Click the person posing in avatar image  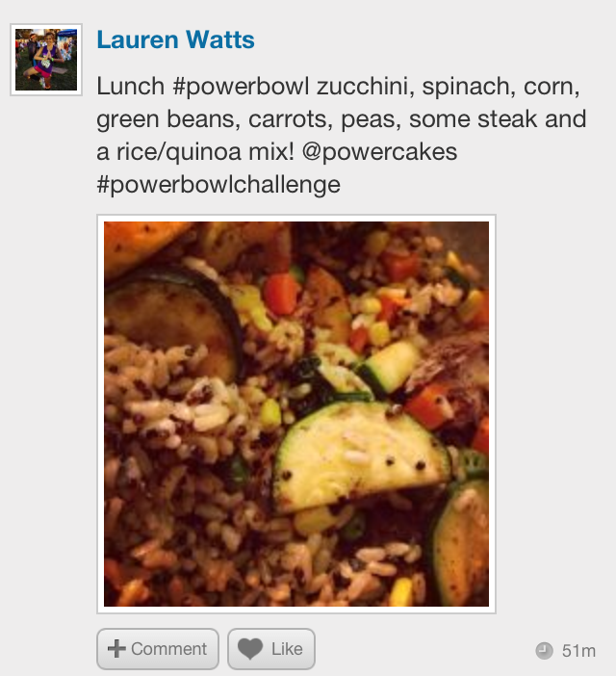click(x=45, y=61)
